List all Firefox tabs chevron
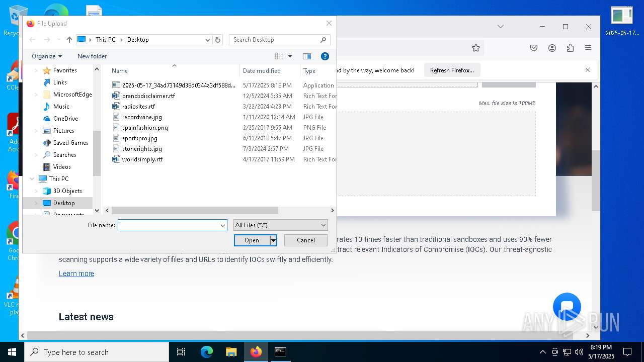Screen dimensions: 644x362 click(x=501, y=26)
